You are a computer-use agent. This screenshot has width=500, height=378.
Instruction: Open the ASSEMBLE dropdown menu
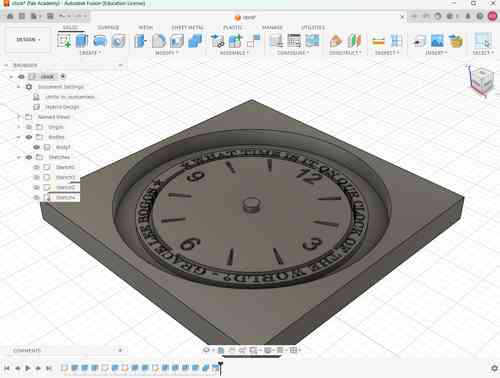coord(234,53)
